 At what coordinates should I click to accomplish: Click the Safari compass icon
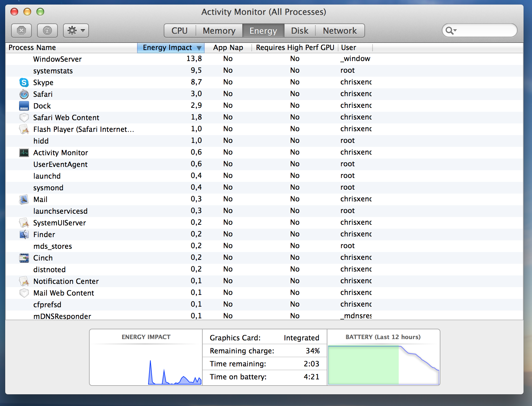(x=24, y=94)
